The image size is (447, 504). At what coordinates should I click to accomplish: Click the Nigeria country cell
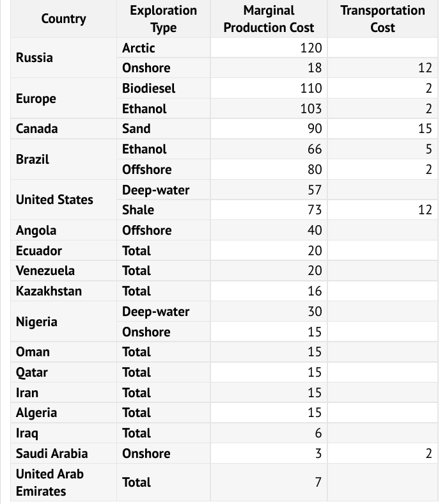click(x=36, y=322)
